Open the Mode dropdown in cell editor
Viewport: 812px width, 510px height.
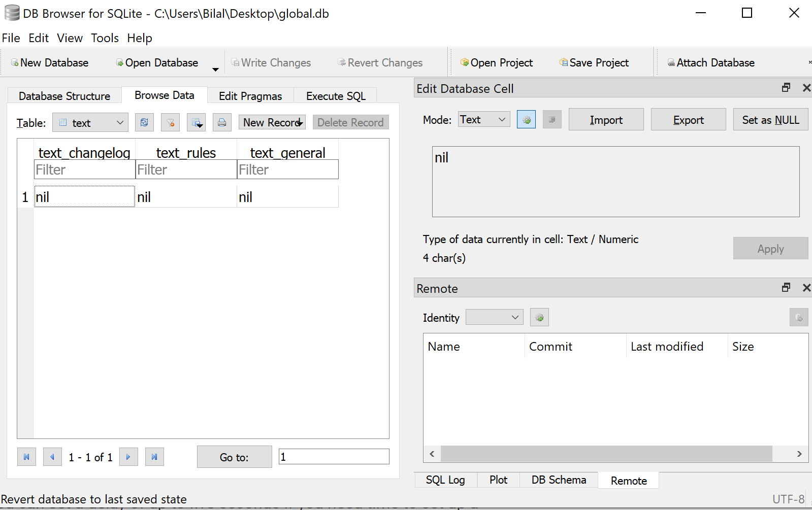tap(484, 119)
